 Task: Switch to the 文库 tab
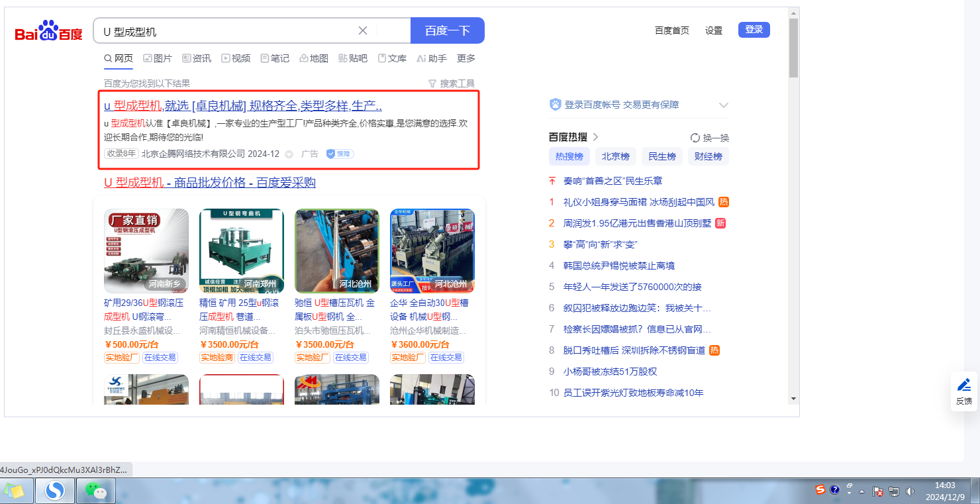click(392, 58)
